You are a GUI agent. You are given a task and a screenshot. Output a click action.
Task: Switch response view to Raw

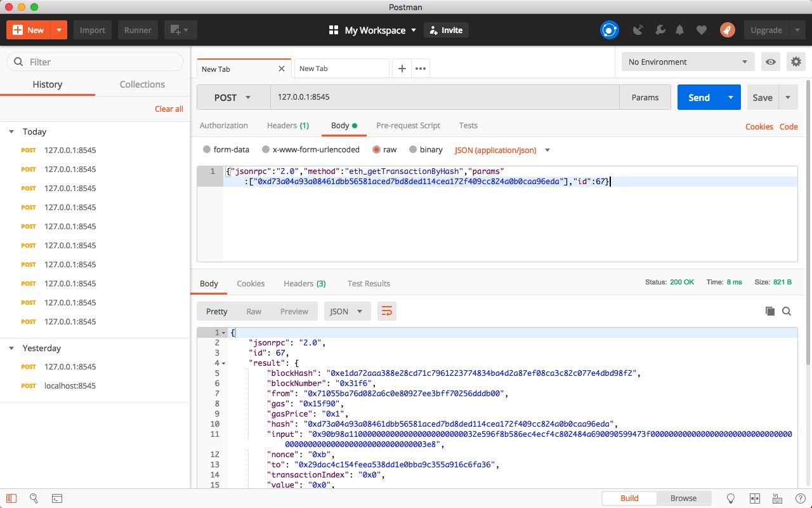coord(254,311)
